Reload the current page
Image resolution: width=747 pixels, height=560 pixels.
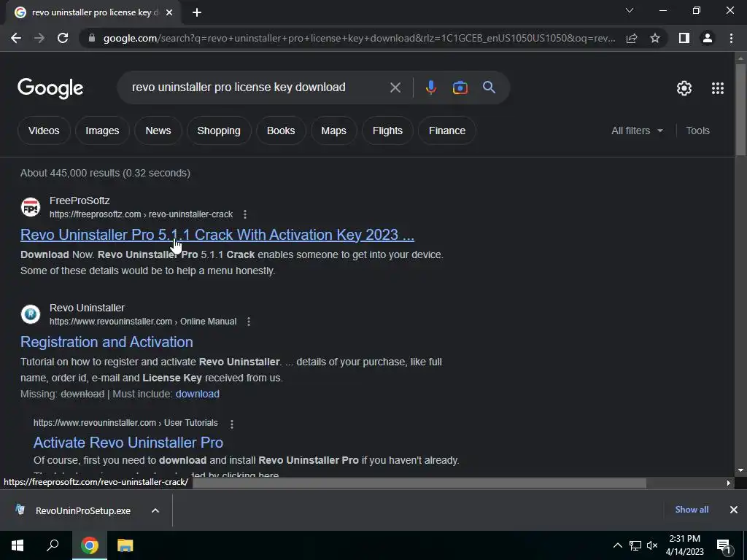click(63, 38)
